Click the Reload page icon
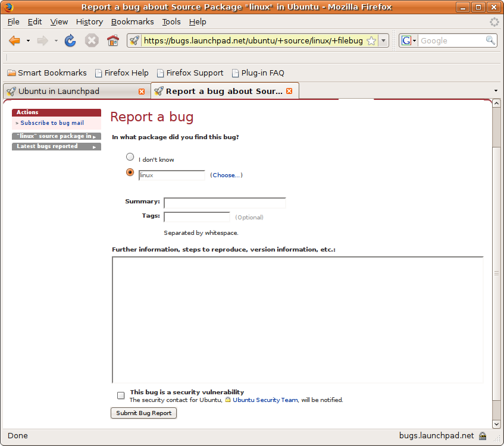The height and width of the screenshot is (446, 504). click(x=70, y=40)
